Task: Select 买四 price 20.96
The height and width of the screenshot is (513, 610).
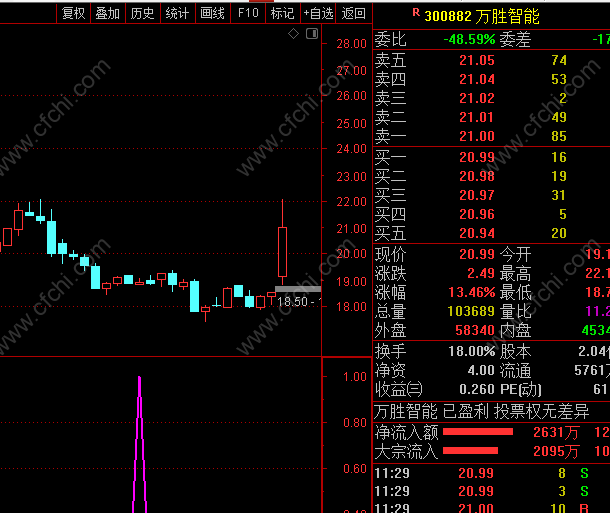Action: pyautogui.click(x=477, y=214)
